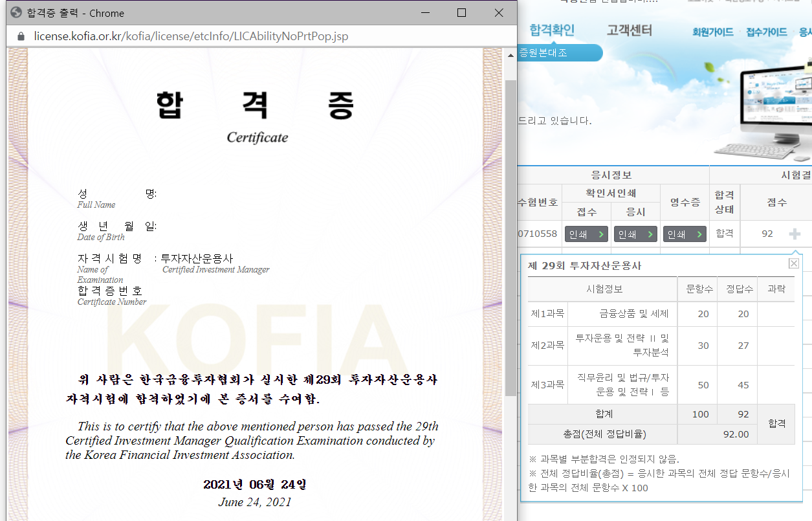Click the plus icon next to score 92
Image resolution: width=812 pixels, height=521 pixels.
tap(795, 234)
